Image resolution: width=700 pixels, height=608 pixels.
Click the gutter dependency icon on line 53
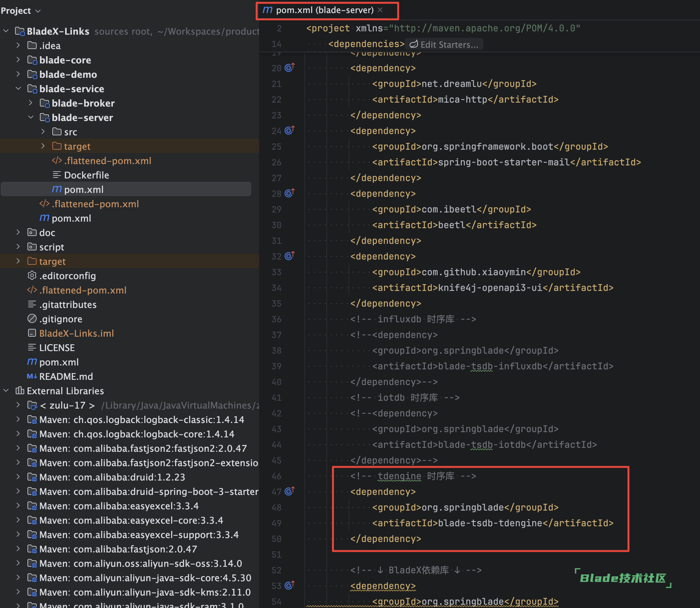[289, 585]
